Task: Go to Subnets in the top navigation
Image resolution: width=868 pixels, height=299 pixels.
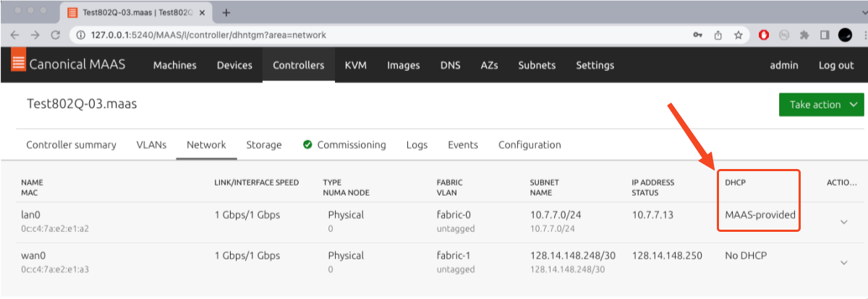Action: pos(537,65)
